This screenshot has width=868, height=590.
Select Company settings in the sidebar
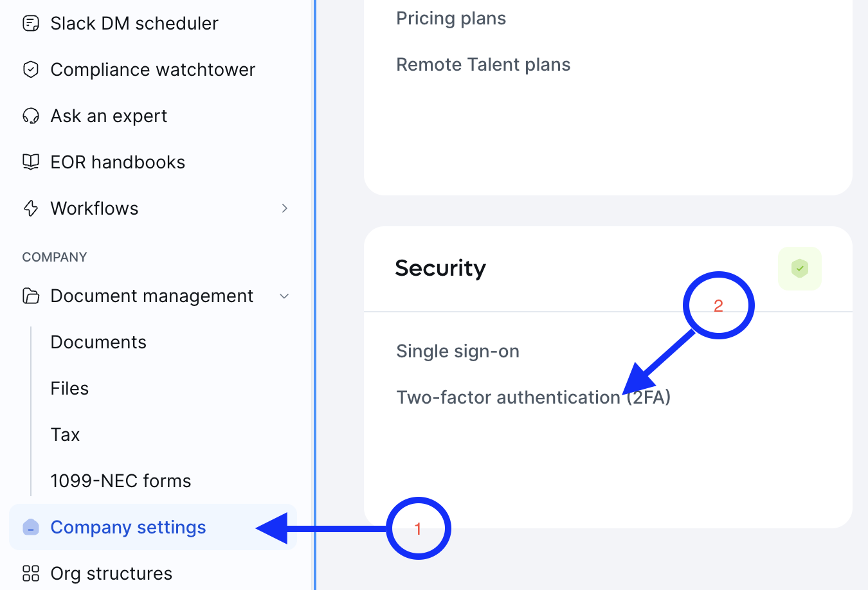tap(128, 527)
